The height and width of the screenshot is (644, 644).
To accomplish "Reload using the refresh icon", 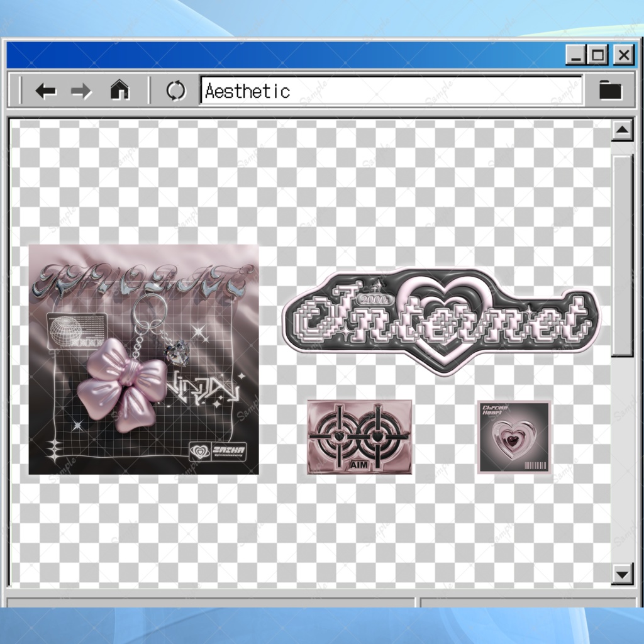I will (x=176, y=91).
